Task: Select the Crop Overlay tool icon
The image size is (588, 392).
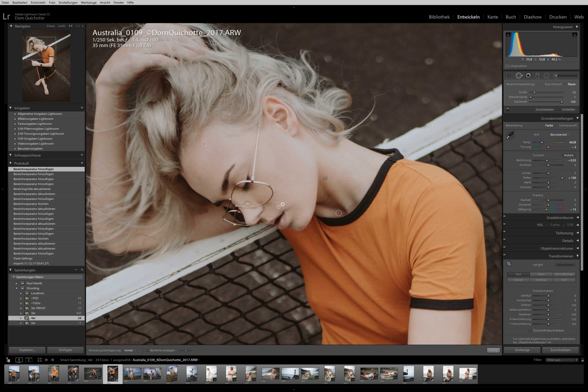Action: click(x=509, y=76)
